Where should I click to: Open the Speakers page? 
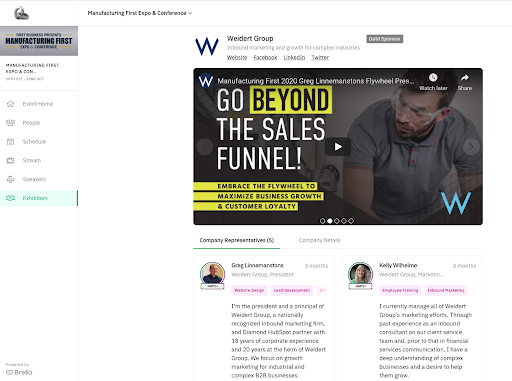[39, 179]
